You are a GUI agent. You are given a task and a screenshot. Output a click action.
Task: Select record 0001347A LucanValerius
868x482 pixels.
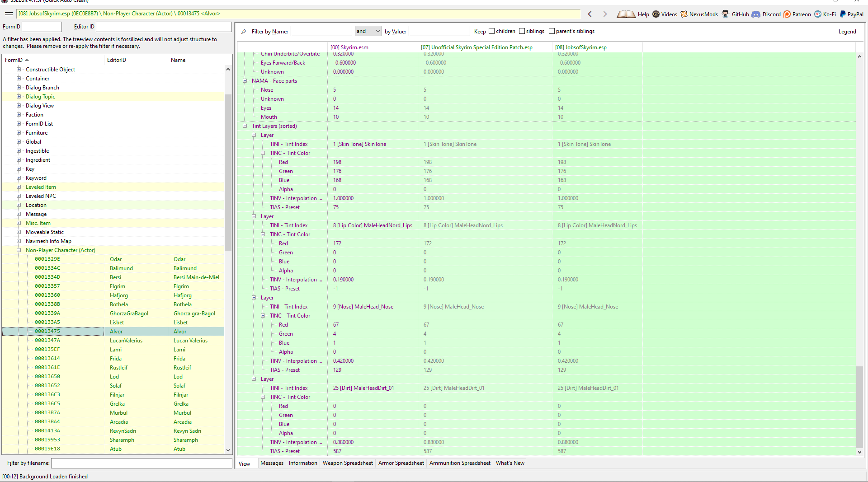(113, 341)
